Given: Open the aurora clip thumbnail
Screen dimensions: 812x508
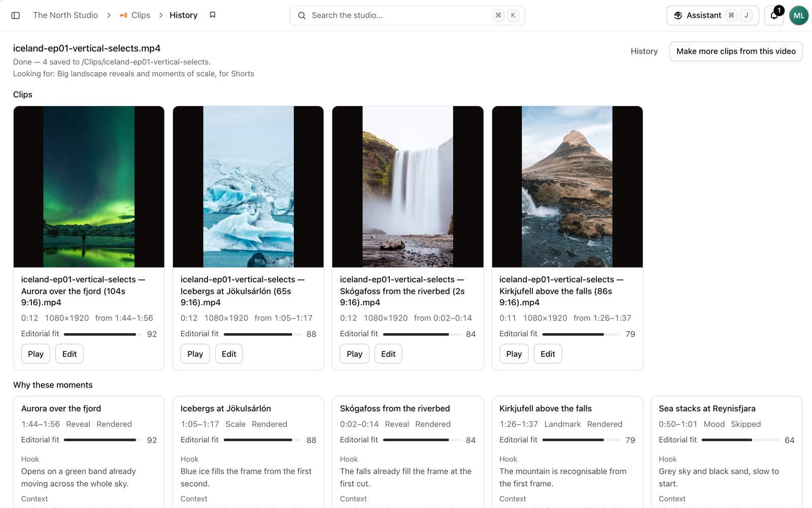Looking at the screenshot, I should [x=89, y=186].
